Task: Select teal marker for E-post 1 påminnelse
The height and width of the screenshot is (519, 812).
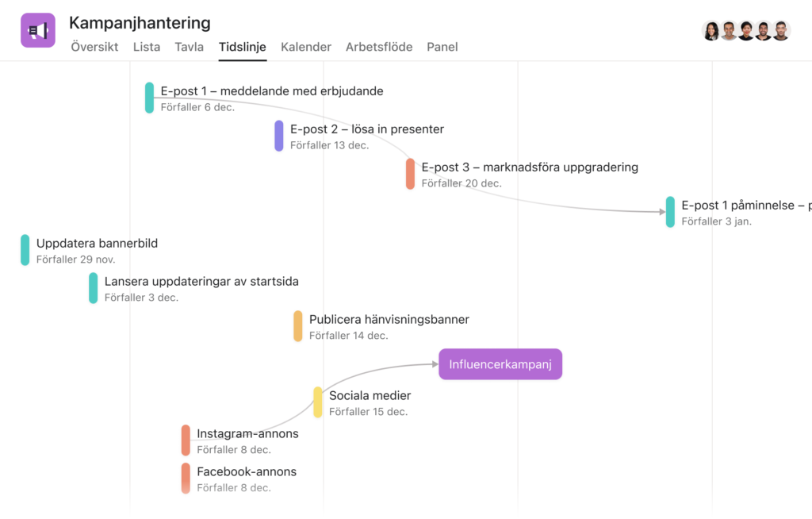Action: point(670,212)
